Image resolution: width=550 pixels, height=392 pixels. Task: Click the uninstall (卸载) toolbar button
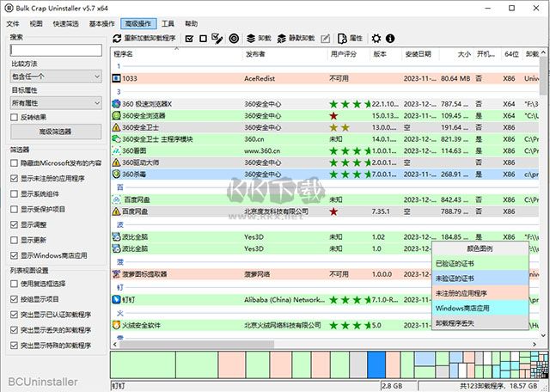tap(259, 39)
